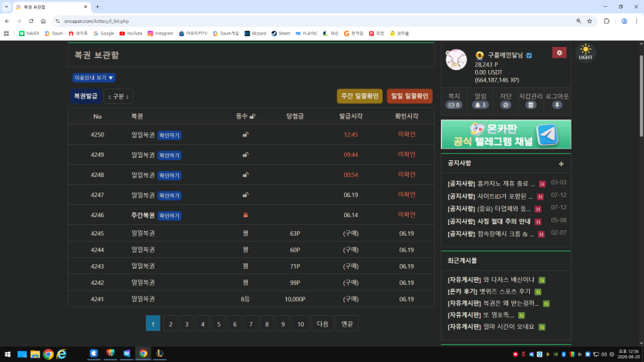The width and height of the screenshot is (644, 362).
Task: Click the 주간 일괄확인 button
Action: (359, 96)
